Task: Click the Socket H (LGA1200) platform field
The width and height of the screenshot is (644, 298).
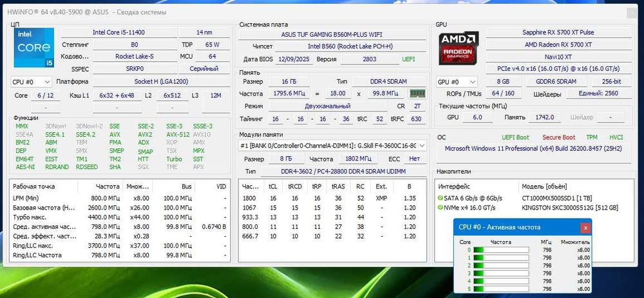Action: [161, 81]
